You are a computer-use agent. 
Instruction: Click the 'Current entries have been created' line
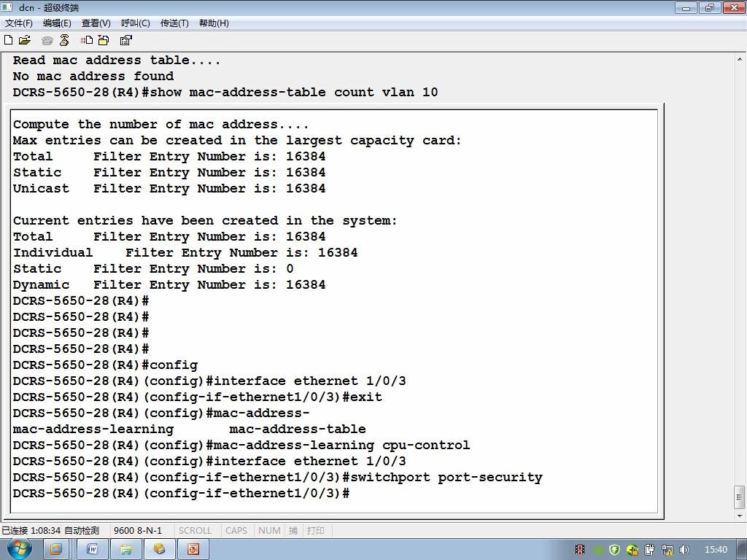point(205,220)
